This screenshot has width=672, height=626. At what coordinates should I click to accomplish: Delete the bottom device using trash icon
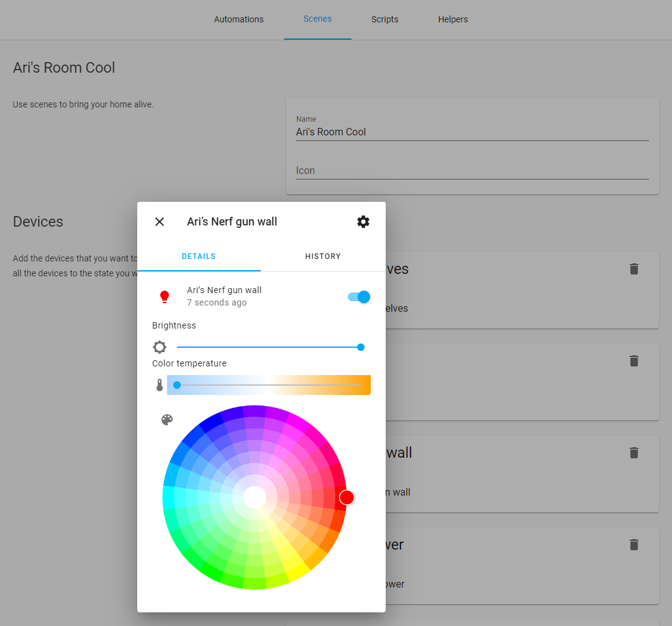pyautogui.click(x=633, y=545)
